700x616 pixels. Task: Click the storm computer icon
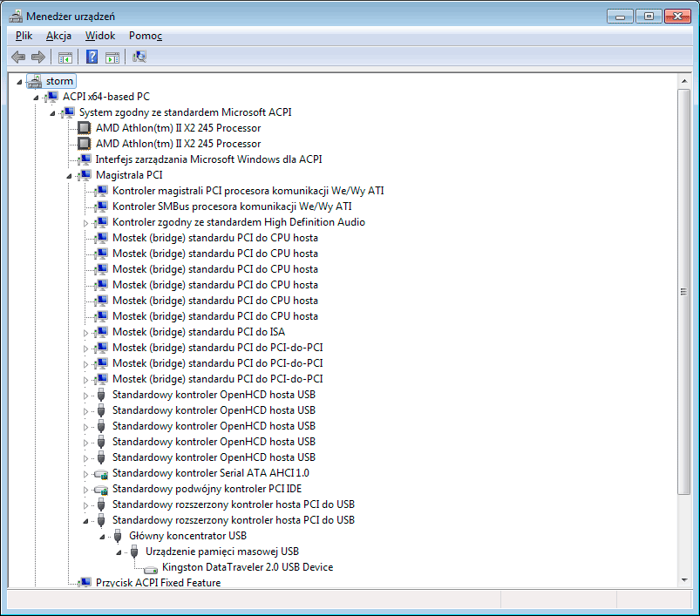pyautogui.click(x=34, y=81)
